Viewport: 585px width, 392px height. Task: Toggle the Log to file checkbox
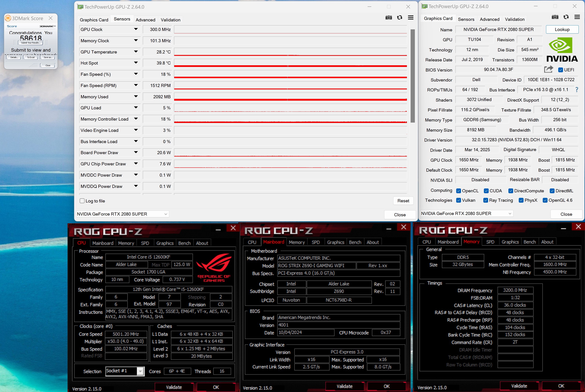82,201
